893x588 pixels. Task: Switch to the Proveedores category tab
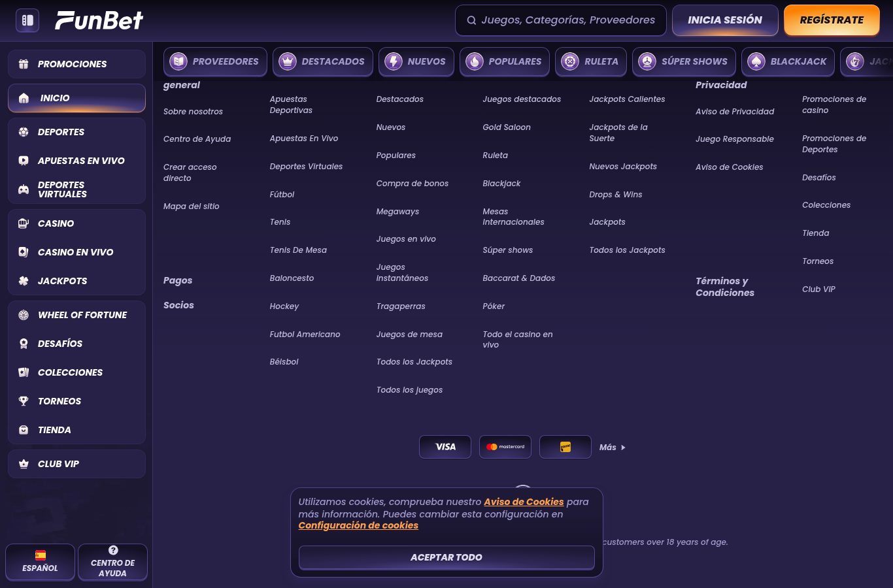pyautogui.click(x=215, y=61)
